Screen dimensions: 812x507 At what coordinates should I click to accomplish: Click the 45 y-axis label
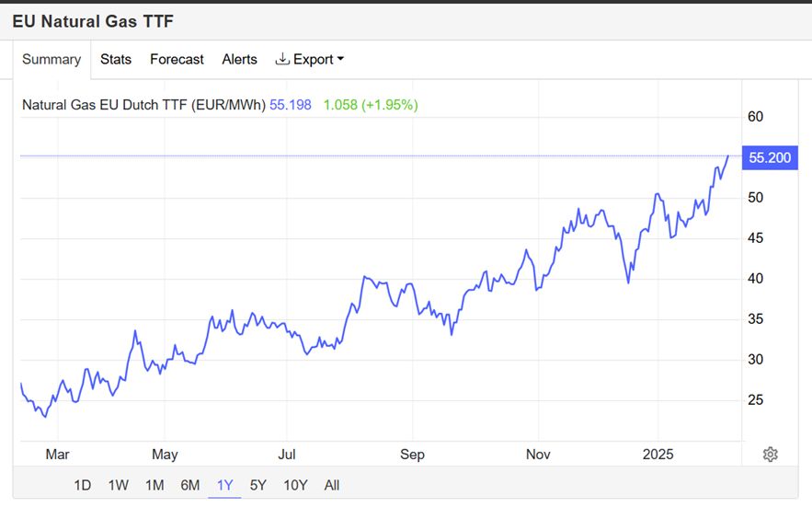coord(755,238)
